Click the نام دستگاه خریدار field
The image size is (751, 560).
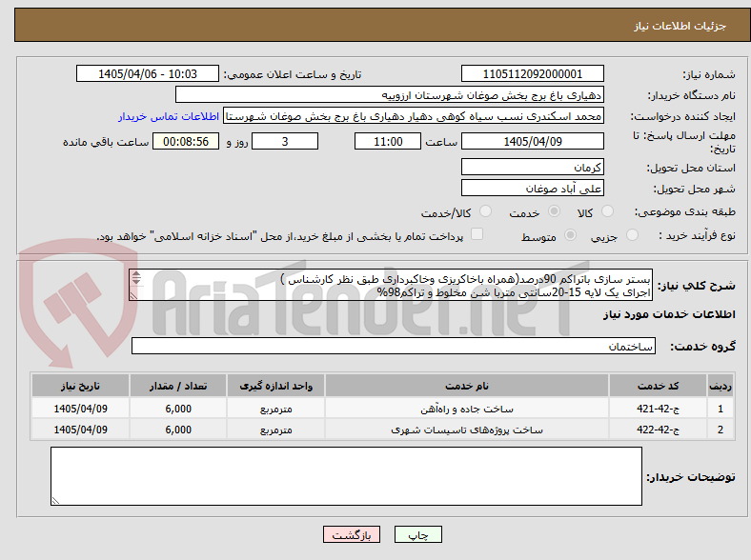pyautogui.click(x=390, y=95)
